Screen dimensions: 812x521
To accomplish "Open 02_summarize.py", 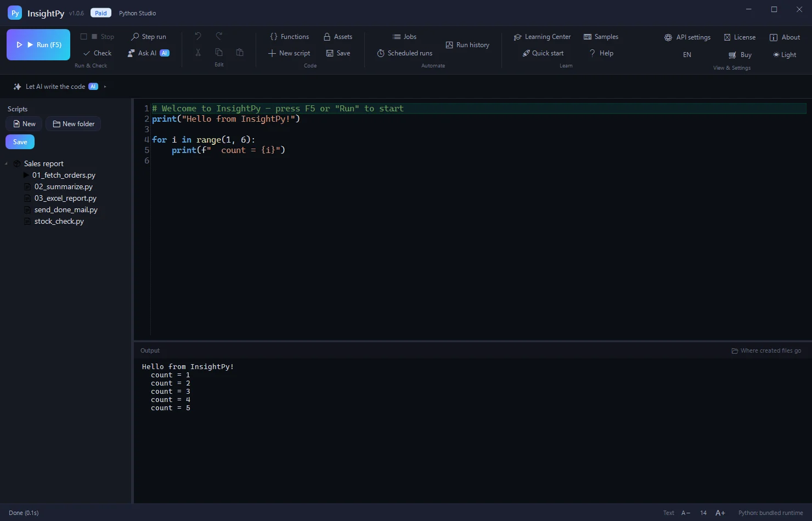I will (64, 186).
